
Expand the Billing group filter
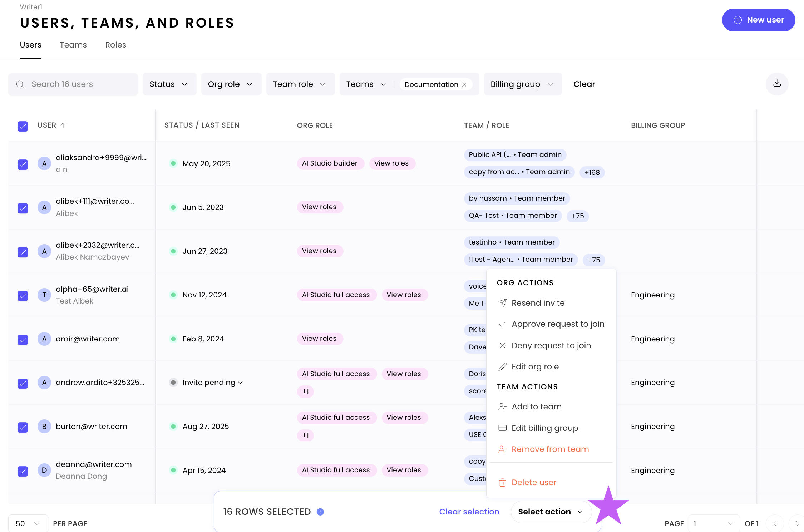[x=522, y=84]
